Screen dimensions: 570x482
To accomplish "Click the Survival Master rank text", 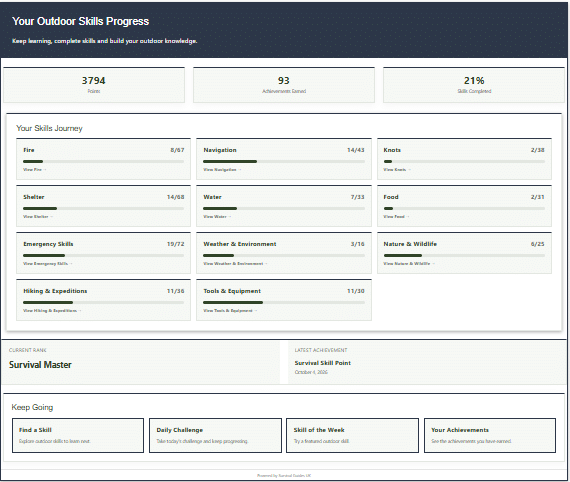I will click(x=40, y=365).
